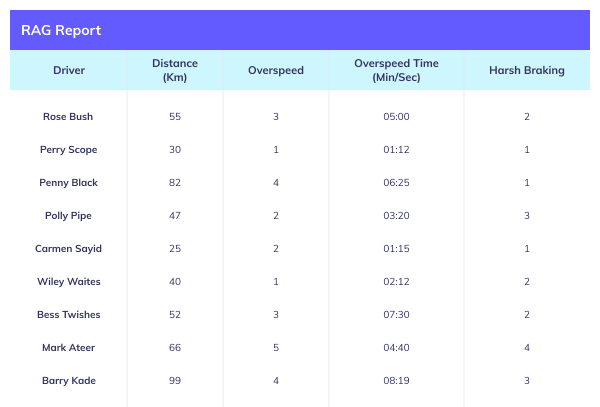Select the Overspeed Time (Min/Sec) header
The image size is (600, 407).
click(x=396, y=70)
